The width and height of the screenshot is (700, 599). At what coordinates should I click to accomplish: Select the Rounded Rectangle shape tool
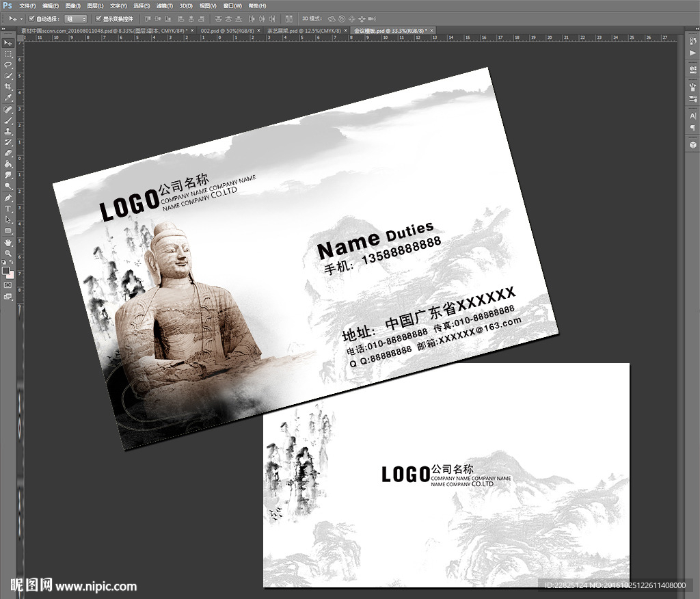coord(8,230)
